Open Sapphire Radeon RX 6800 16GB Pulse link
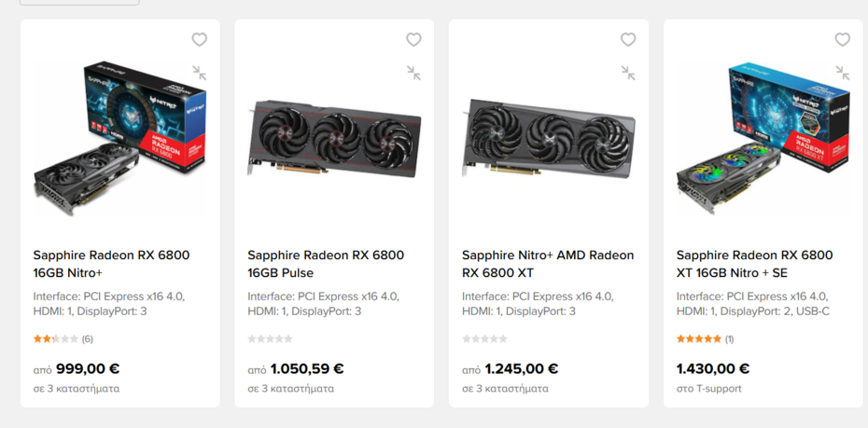 pos(326,264)
